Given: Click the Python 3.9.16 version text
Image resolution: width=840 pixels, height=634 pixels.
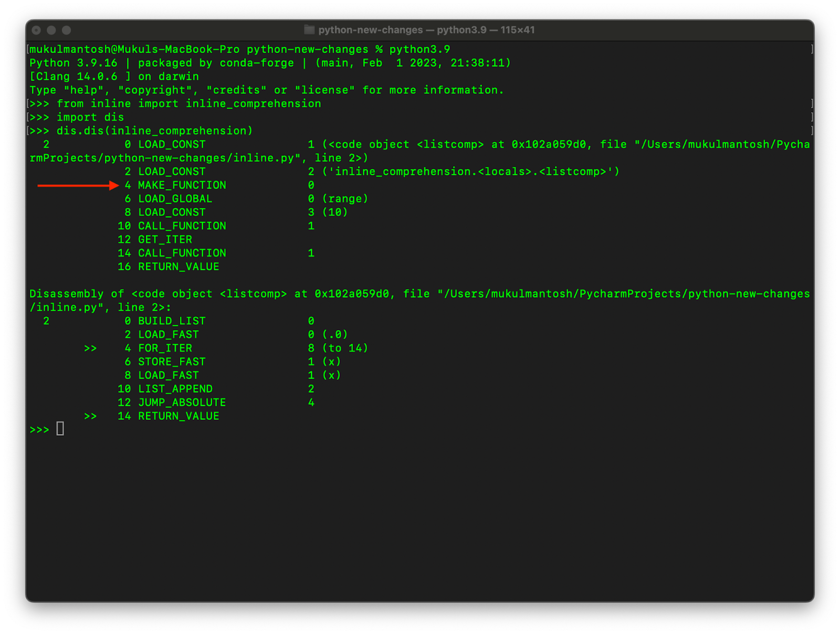Looking at the screenshot, I should point(73,63).
